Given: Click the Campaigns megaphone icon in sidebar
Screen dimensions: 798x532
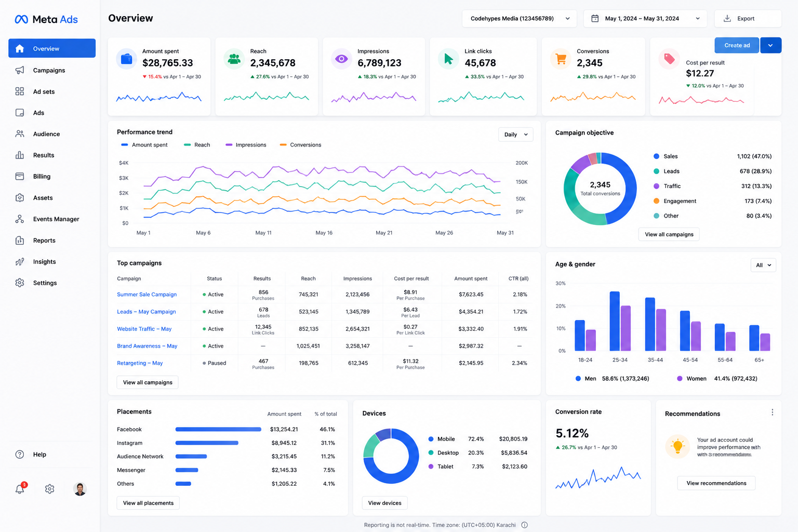Looking at the screenshot, I should tap(20, 70).
